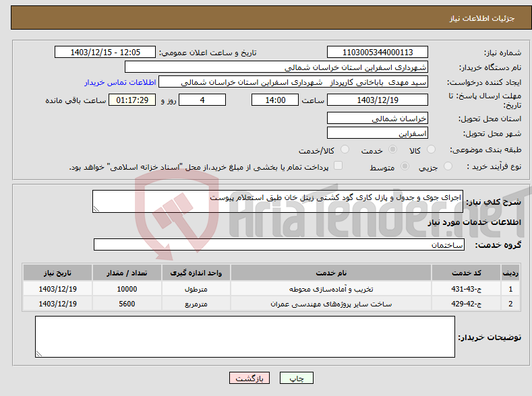This screenshot has height=396, width=532.
Task: Click the general description text area
Action: [278, 201]
